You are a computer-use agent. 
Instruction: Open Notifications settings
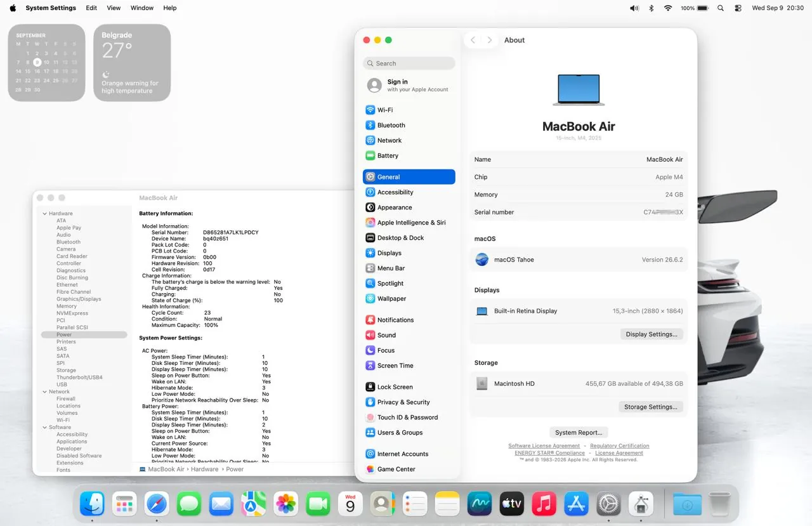[x=409, y=320]
